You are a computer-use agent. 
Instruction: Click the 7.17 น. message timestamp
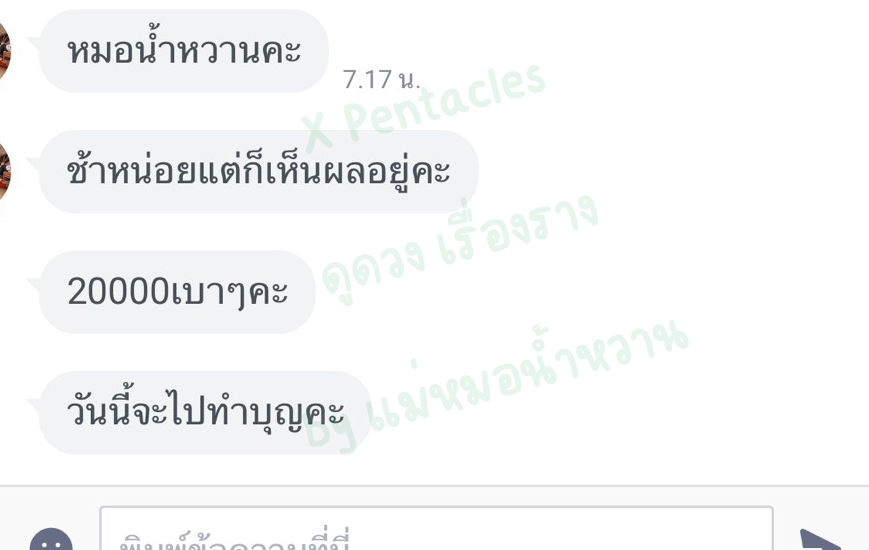[381, 79]
